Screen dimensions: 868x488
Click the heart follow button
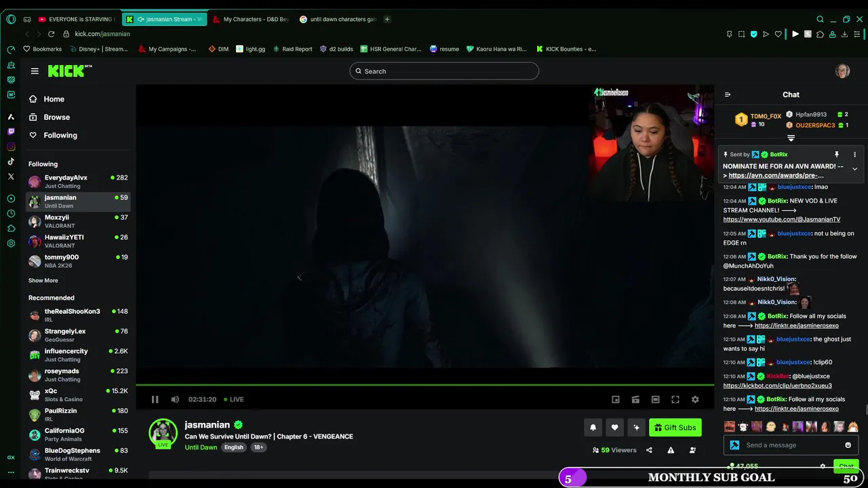[614, 427]
